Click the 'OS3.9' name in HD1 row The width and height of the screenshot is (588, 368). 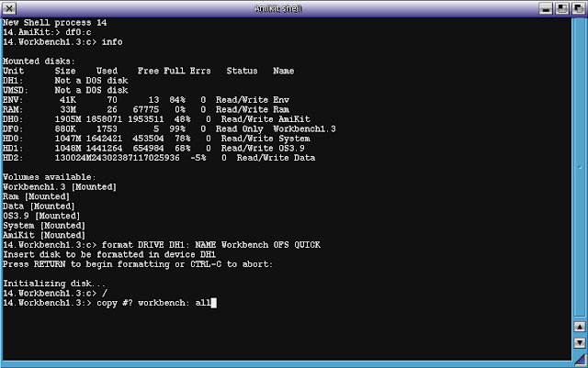point(291,149)
